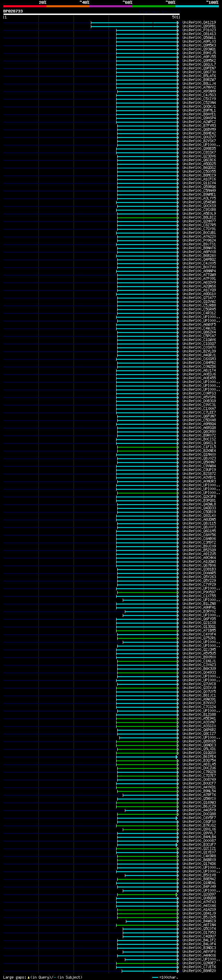Open hit UniRef100_Q56W11
The width and height of the screenshot is (222, 980).
click(x=199, y=38)
